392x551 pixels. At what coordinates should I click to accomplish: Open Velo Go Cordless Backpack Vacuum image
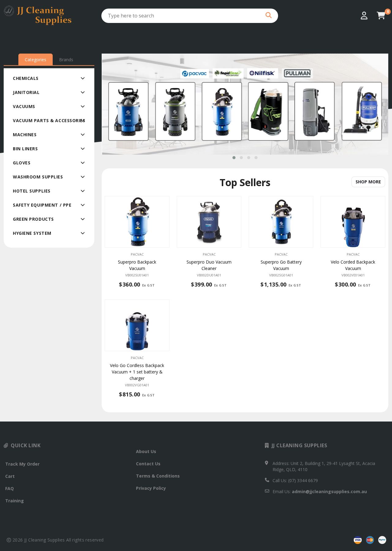[137, 325]
